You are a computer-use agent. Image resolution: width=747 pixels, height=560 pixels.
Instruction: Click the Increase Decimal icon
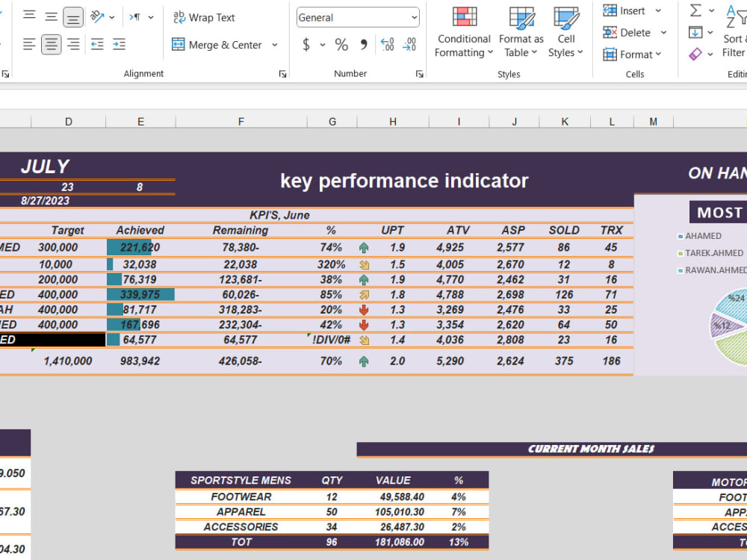387,45
